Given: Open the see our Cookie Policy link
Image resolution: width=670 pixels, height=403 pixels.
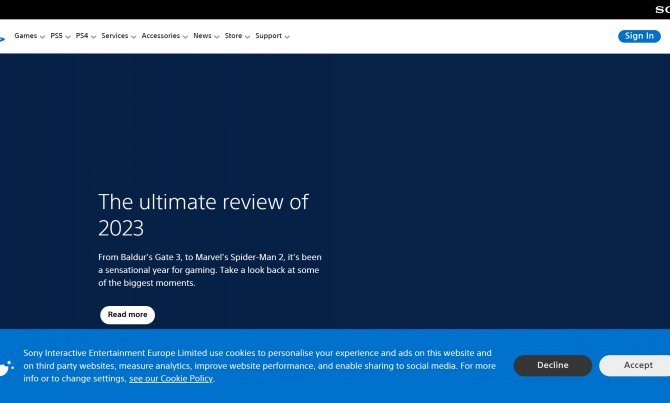Looking at the screenshot, I should coord(171,379).
